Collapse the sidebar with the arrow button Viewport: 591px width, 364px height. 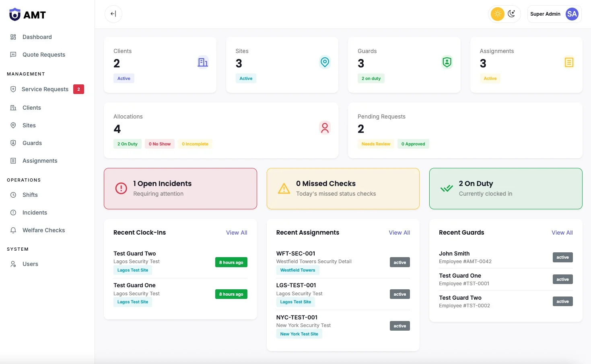pyautogui.click(x=113, y=14)
